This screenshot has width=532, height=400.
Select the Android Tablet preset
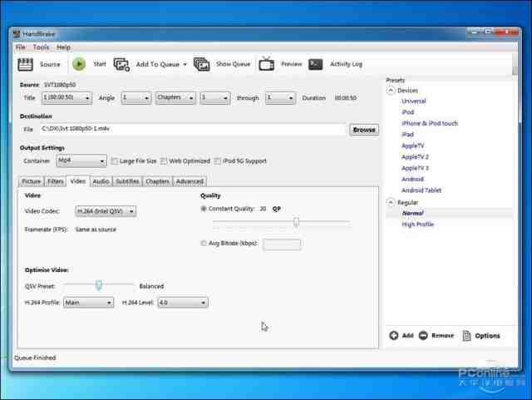(x=421, y=190)
